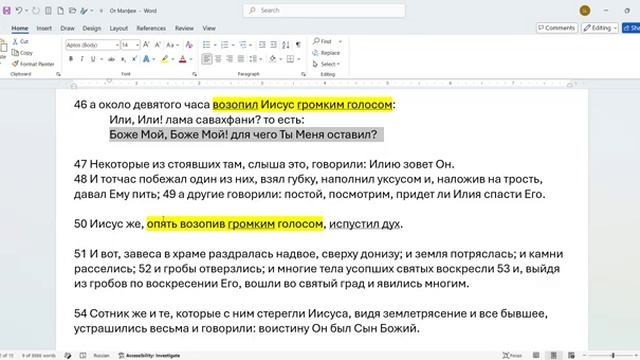Open the Font dialog launcher
640x360 pixels.
click(194, 74)
